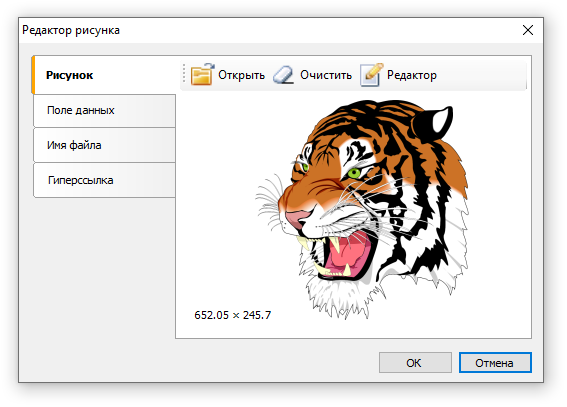The width and height of the screenshot is (567, 407).
Task: Click the eraser Clear icon
Action: [x=284, y=75]
